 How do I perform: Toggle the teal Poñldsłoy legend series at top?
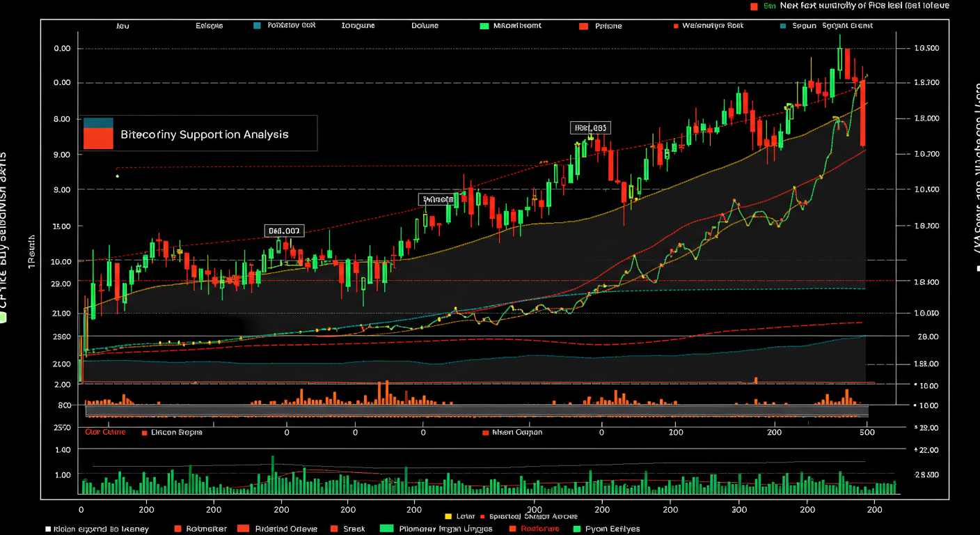[284, 25]
